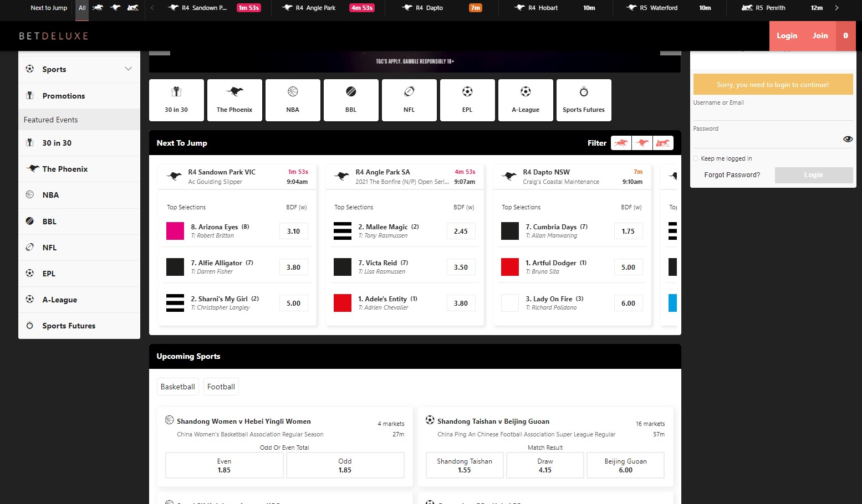Select Draw at 4.15 odds
The image size is (862, 504).
(545, 465)
